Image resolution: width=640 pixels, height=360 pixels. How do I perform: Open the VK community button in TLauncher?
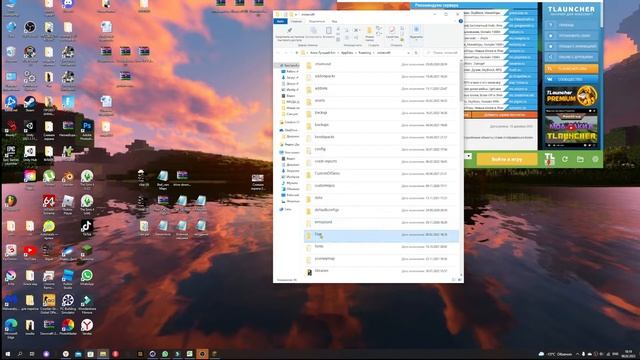pos(571,79)
